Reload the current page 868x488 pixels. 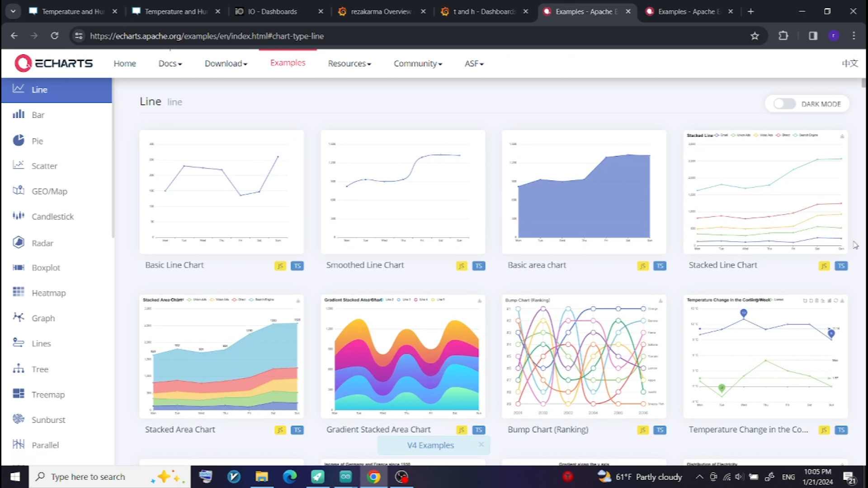click(x=55, y=36)
